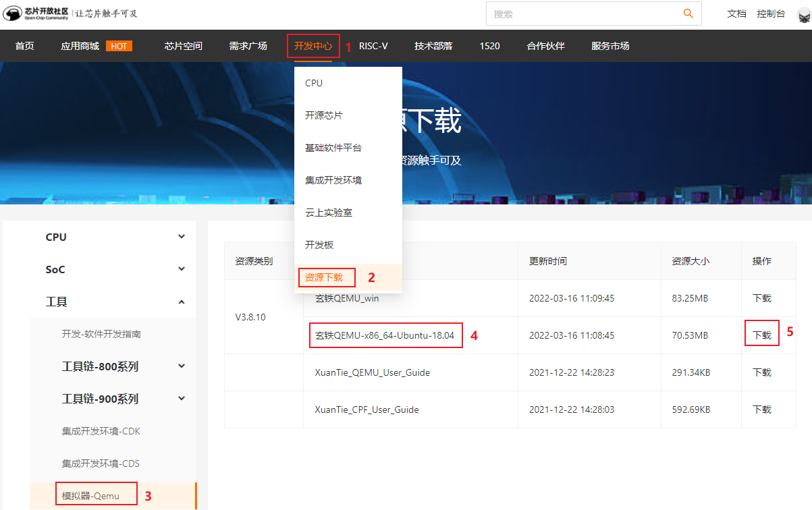
Task: Click the HOT badge beside 应用商城
Action: pyautogui.click(x=119, y=46)
